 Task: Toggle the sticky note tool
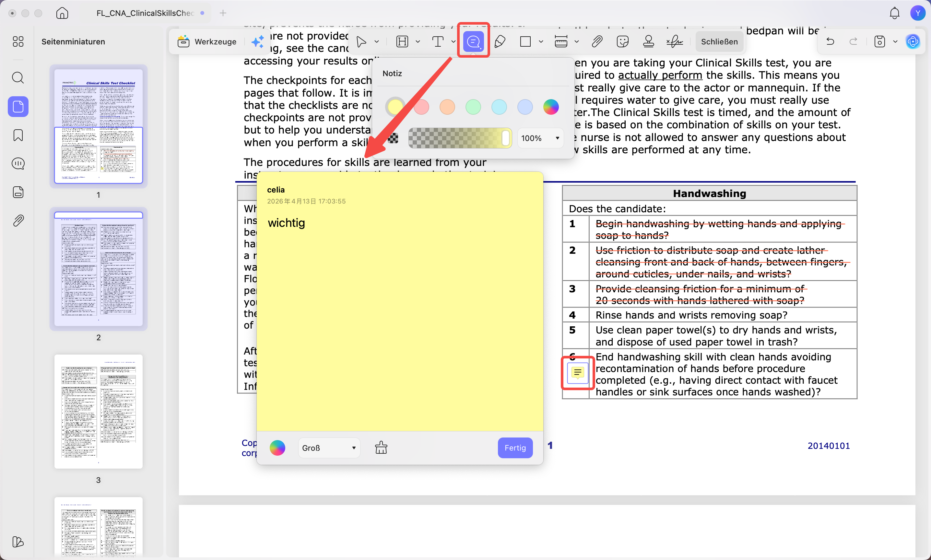(x=473, y=41)
